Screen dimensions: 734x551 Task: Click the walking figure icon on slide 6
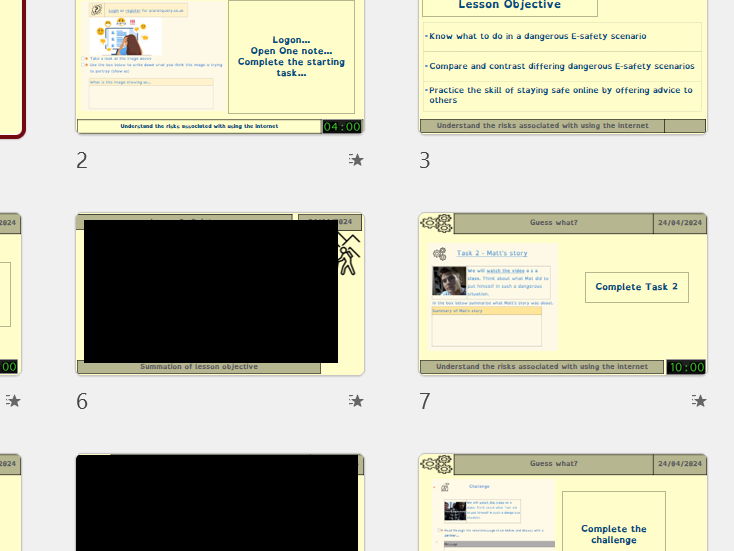[x=348, y=257]
